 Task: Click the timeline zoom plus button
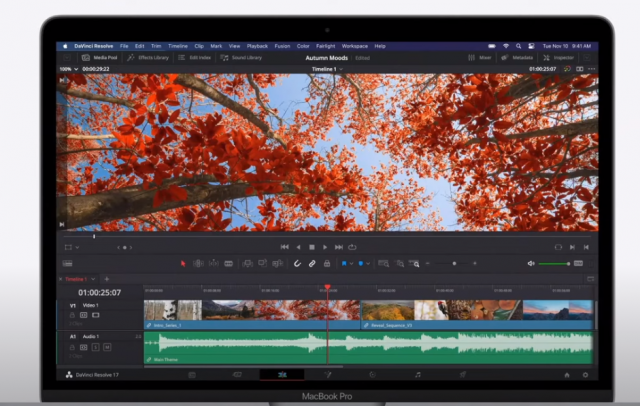(475, 264)
